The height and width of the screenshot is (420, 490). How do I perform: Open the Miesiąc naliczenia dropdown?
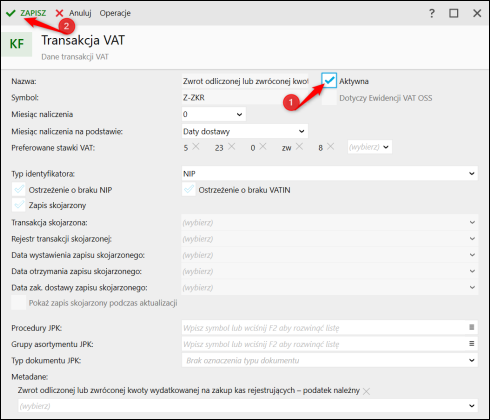pyautogui.click(x=214, y=114)
